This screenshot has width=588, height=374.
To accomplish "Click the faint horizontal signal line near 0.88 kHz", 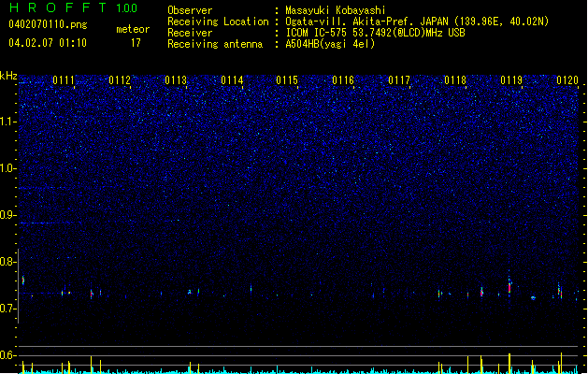I will point(50,223).
